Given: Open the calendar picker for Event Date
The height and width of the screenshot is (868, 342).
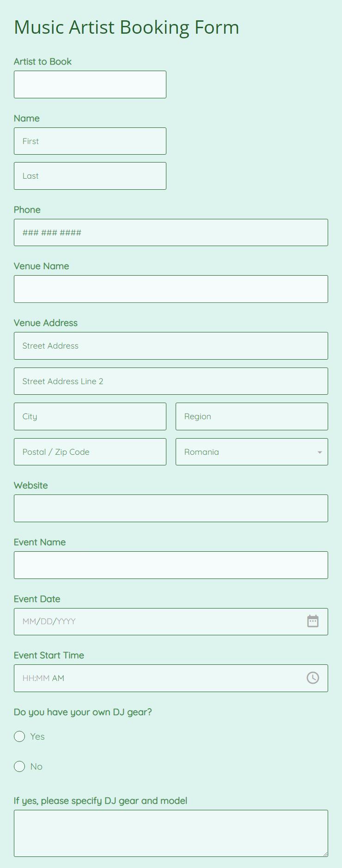Looking at the screenshot, I should point(313,621).
